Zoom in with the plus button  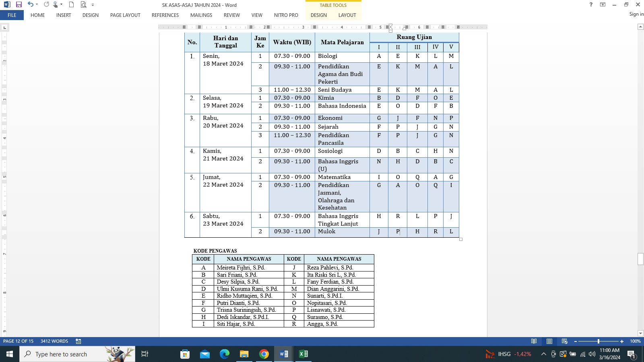coord(622,341)
